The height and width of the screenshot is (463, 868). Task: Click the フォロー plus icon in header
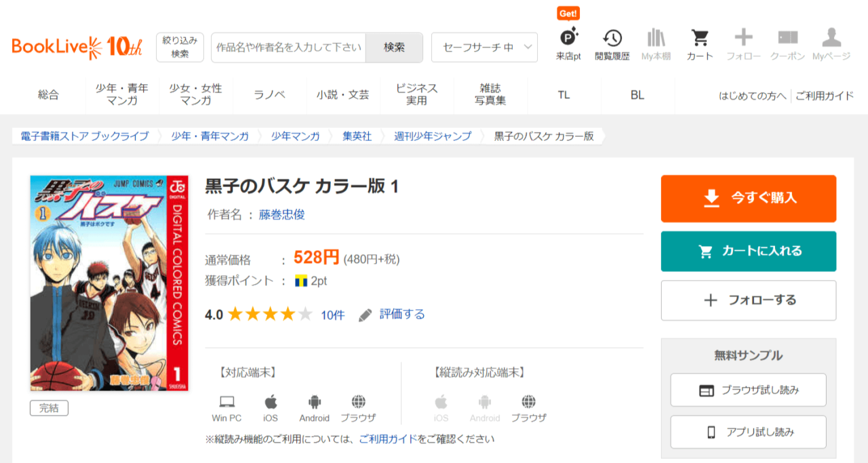click(743, 38)
